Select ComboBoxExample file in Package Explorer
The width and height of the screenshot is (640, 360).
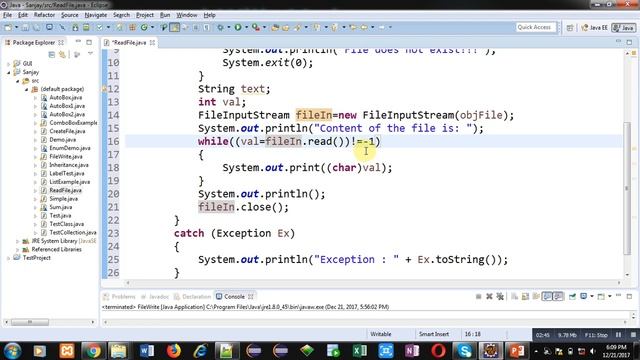73,123
